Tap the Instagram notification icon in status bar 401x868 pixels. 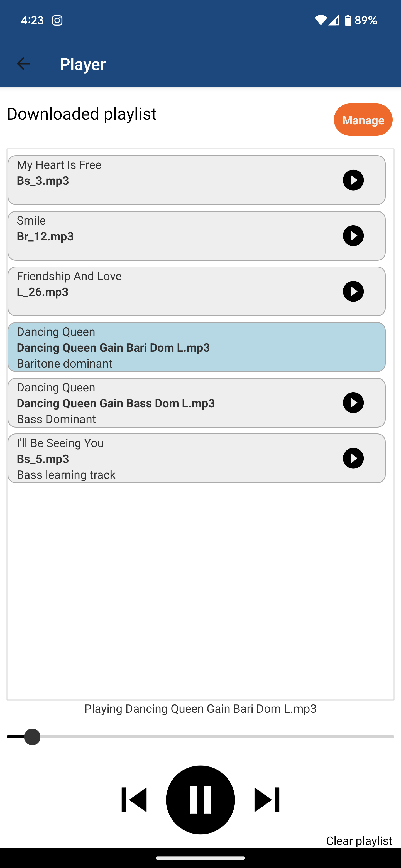click(x=57, y=21)
